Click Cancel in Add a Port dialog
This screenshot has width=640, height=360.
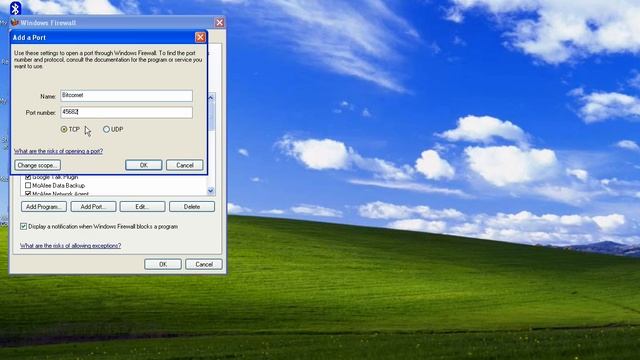coord(184,165)
